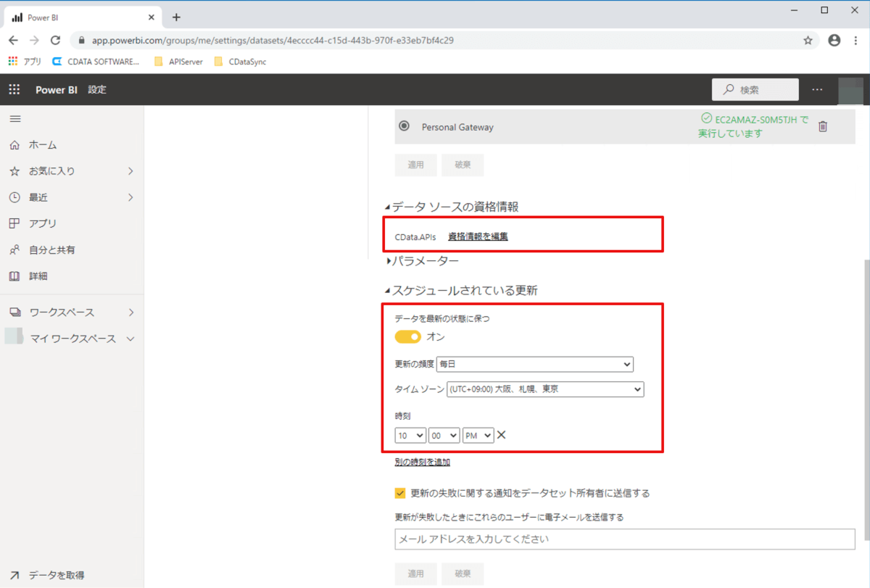Click the browser back arrow
870x588 pixels.
(x=13, y=41)
